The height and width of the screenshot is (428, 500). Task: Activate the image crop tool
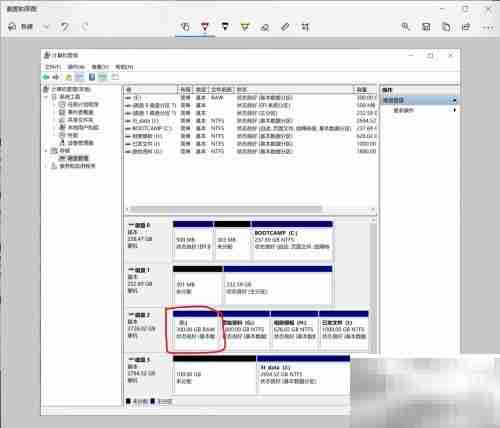tap(305, 27)
